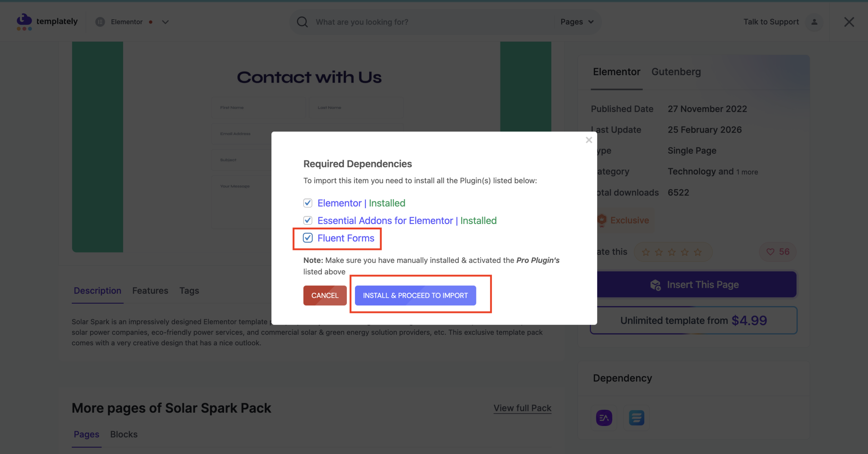Close the Required Dependencies dialog
The image size is (868, 454).
(x=589, y=140)
